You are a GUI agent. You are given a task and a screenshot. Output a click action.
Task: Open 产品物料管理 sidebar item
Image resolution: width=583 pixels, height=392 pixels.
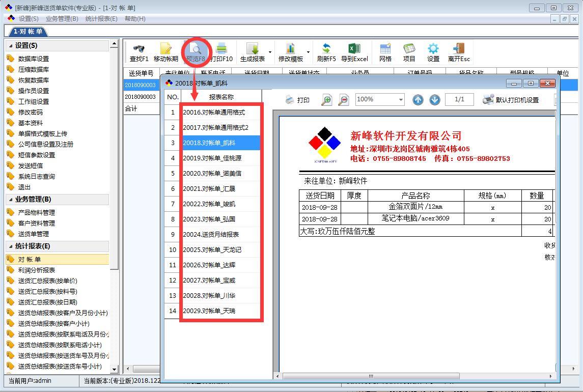coord(37,212)
